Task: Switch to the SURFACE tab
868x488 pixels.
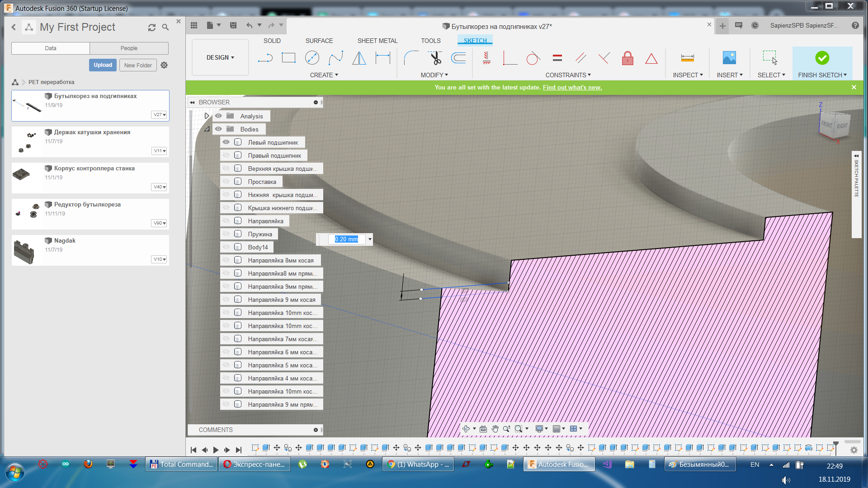Action: 319,41
